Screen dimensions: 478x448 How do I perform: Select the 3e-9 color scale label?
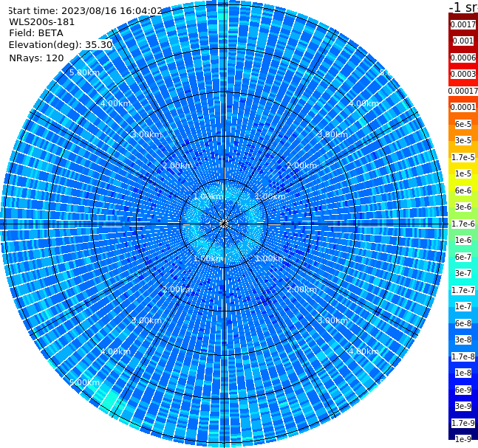pyautogui.click(x=463, y=406)
